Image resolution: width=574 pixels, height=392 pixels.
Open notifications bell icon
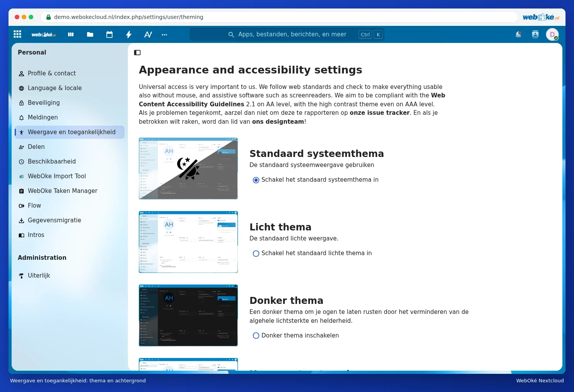tap(518, 34)
